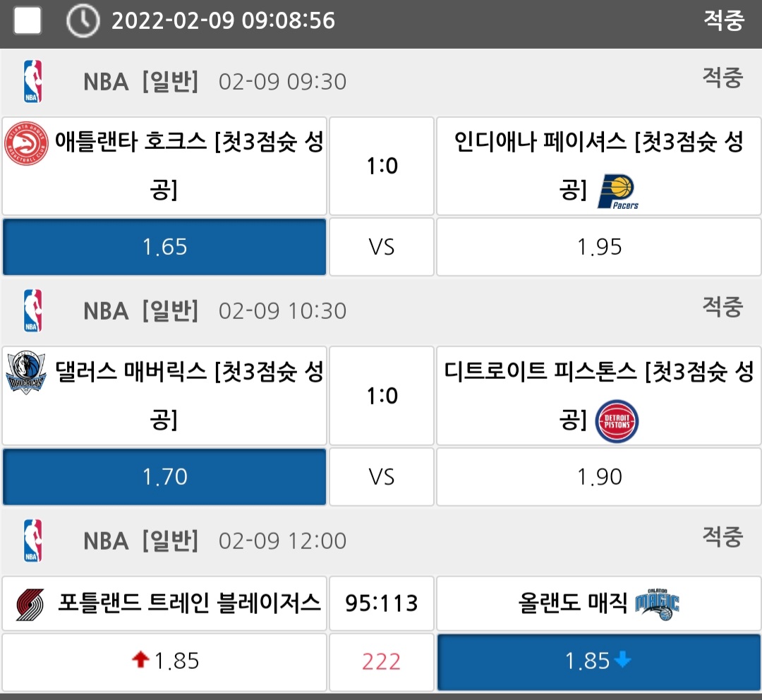Tick the checkbox beside the bet timestamp

pos(28,20)
